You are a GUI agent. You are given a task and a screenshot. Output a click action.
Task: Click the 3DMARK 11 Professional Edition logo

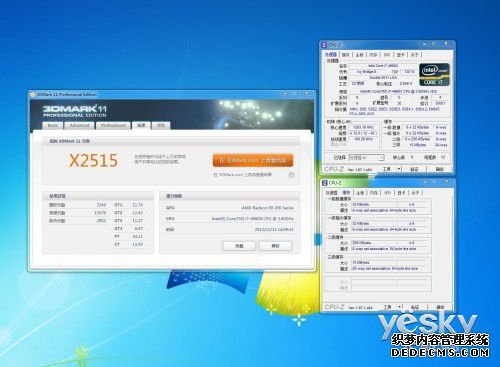click(74, 111)
